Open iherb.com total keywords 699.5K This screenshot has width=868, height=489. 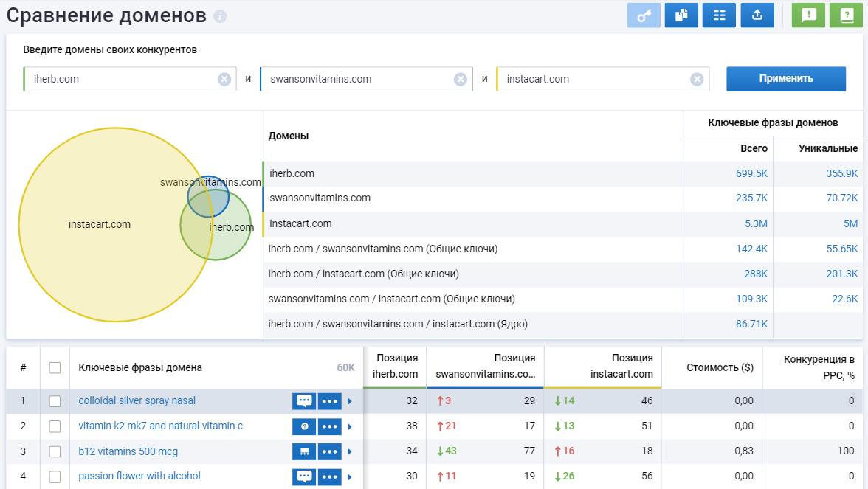tap(751, 174)
